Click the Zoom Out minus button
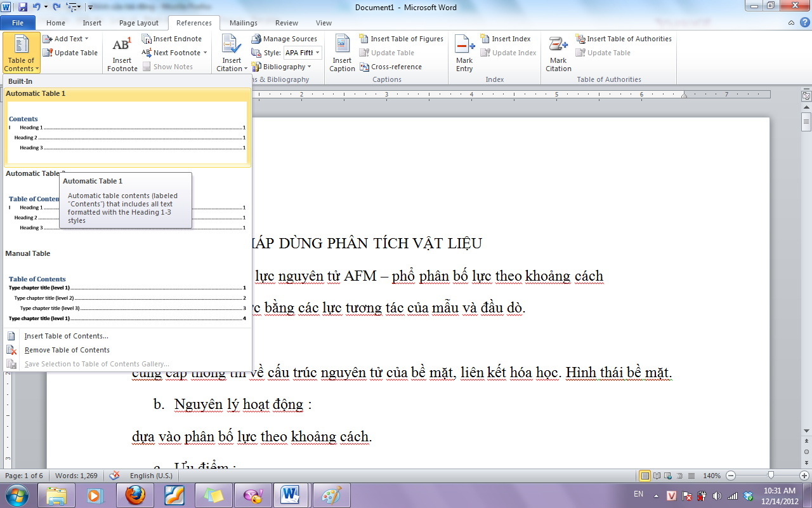This screenshot has width=812, height=508. pos(731,476)
